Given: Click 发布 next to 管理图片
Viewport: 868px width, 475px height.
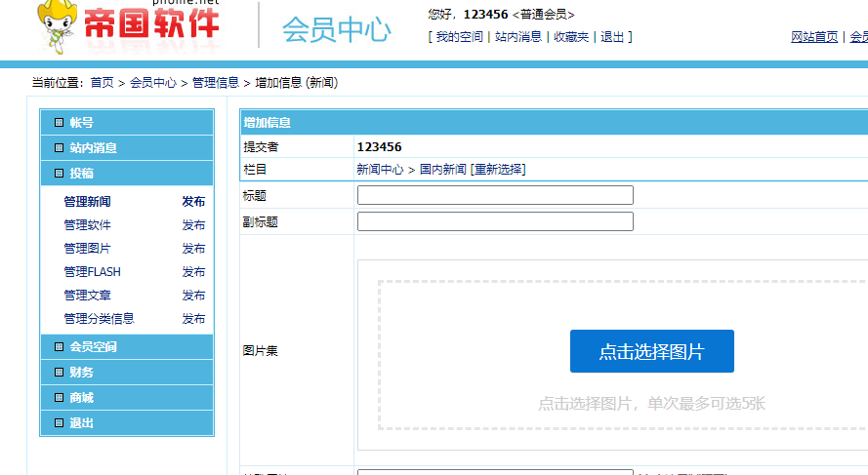Looking at the screenshot, I should tap(193, 249).
